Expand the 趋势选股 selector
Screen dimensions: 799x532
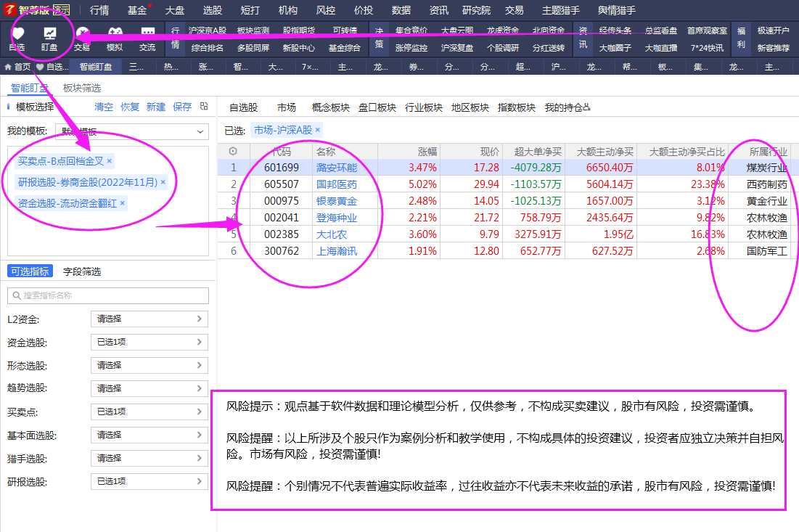pyautogui.click(x=149, y=388)
